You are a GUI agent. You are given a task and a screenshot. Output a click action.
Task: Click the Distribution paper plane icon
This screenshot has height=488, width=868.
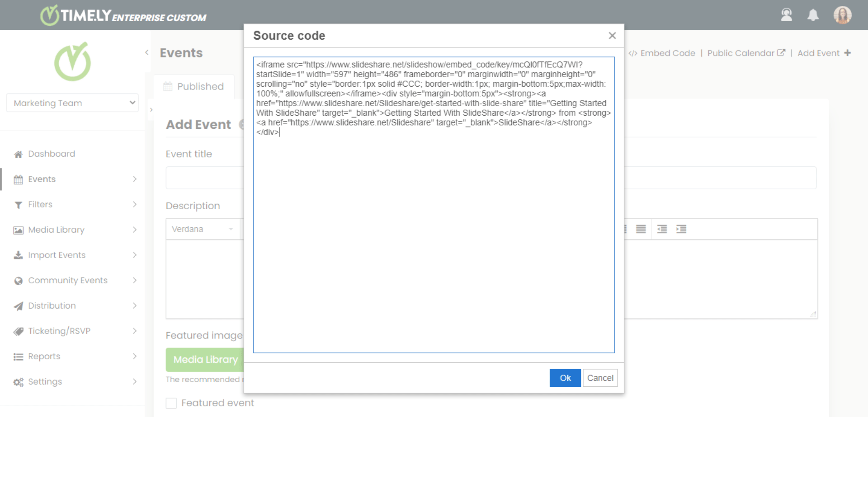[18, 306]
